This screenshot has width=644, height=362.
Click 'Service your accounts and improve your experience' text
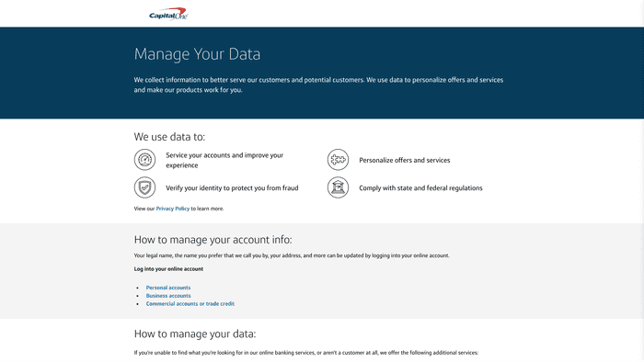224,160
